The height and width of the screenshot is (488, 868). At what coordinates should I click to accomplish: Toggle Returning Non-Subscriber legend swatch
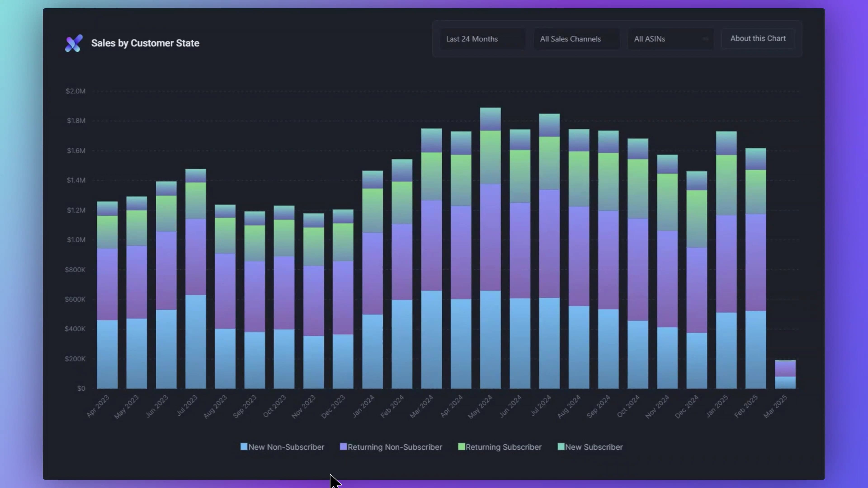tap(343, 447)
